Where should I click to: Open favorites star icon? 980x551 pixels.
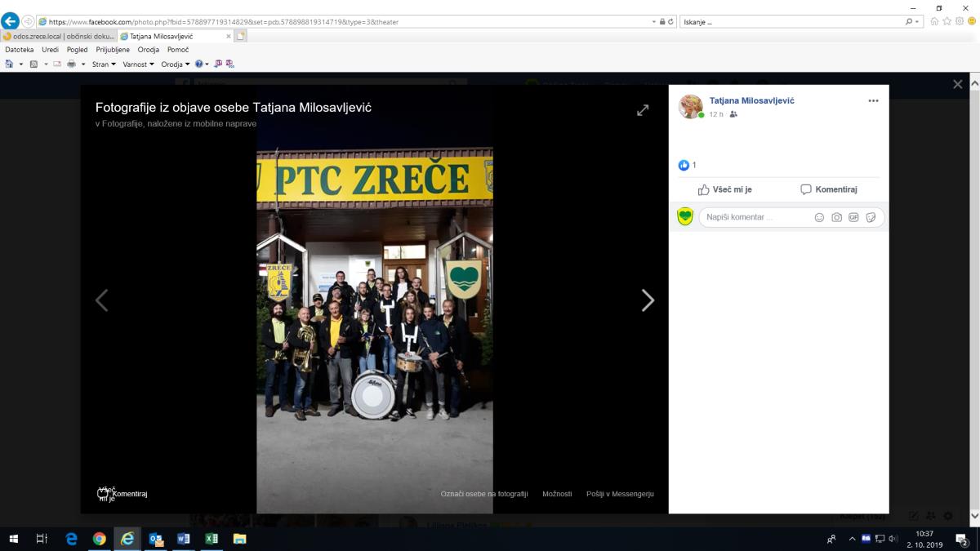(x=947, y=22)
